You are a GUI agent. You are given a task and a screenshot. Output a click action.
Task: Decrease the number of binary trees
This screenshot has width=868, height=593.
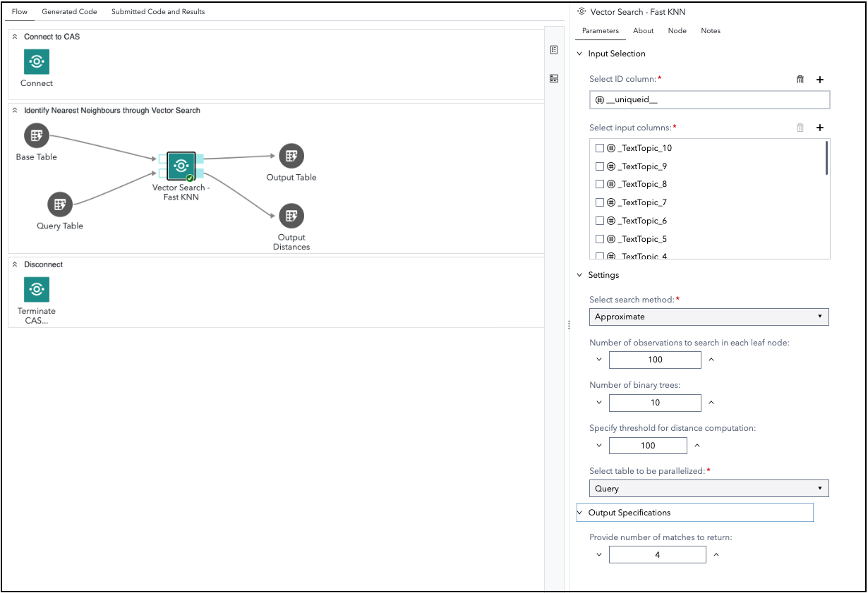[599, 403]
